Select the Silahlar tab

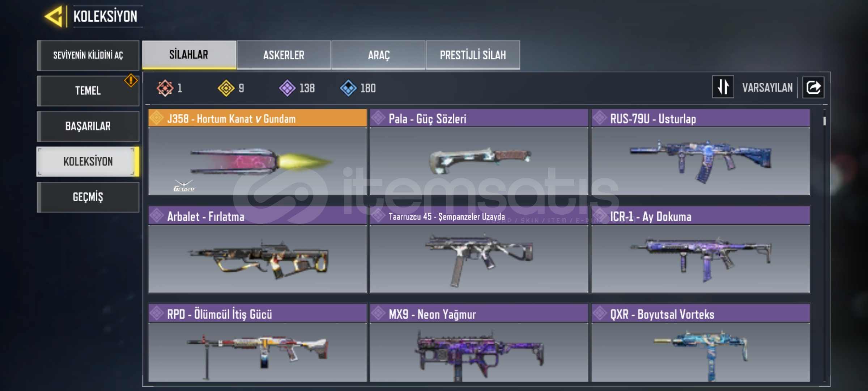189,55
